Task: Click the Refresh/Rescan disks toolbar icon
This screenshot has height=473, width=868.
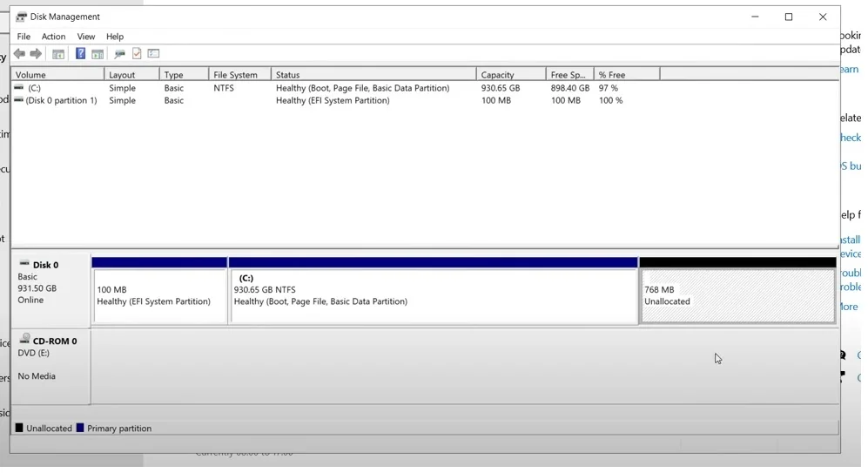Action: click(x=119, y=54)
